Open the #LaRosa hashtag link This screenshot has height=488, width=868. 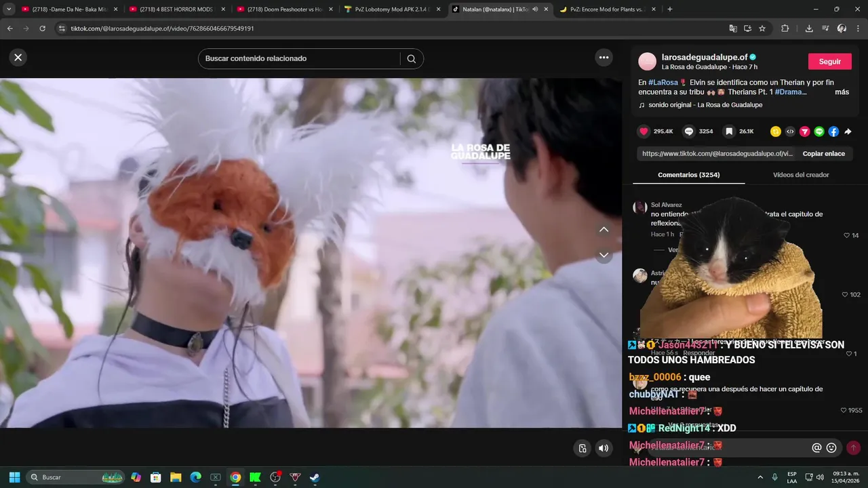click(x=663, y=82)
